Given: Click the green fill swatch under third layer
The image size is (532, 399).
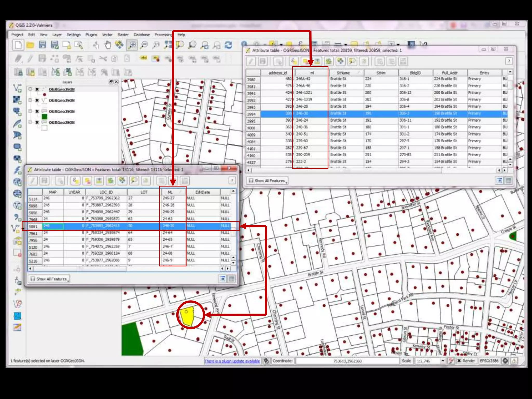Looking at the screenshot, I should (44, 117).
